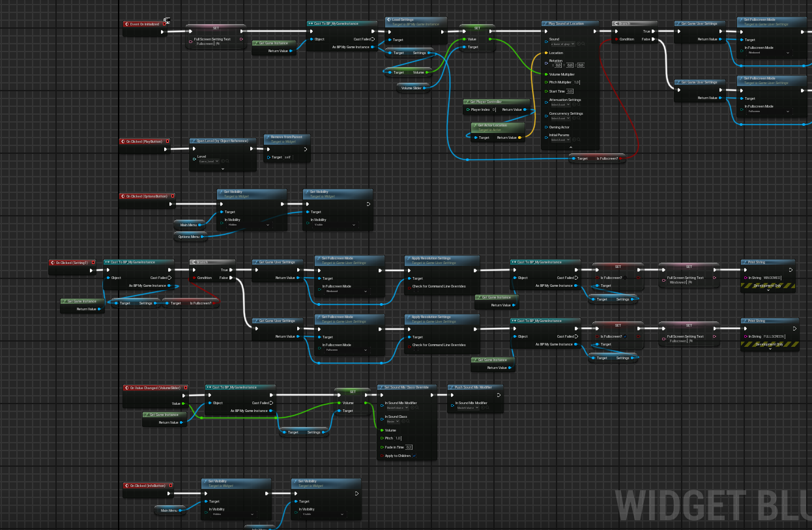Tick the Apply to Children checkbox
Image resolution: width=812 pixels, height=530 pixels.
(x=413, y=456)
